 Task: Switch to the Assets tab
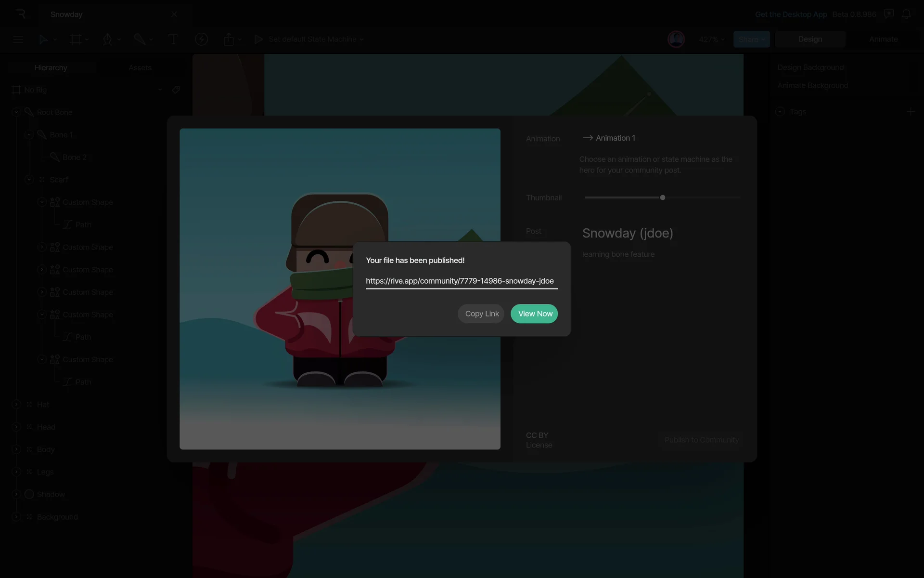(140, 68)
